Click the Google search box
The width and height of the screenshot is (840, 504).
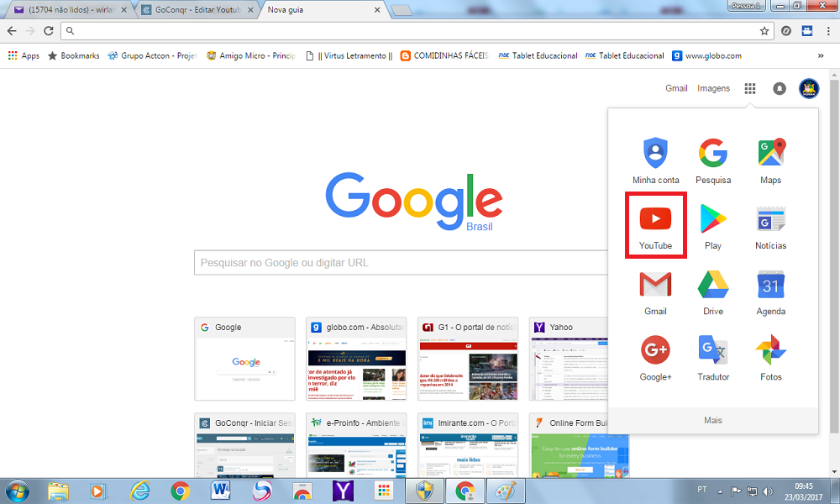pos(401,262)
